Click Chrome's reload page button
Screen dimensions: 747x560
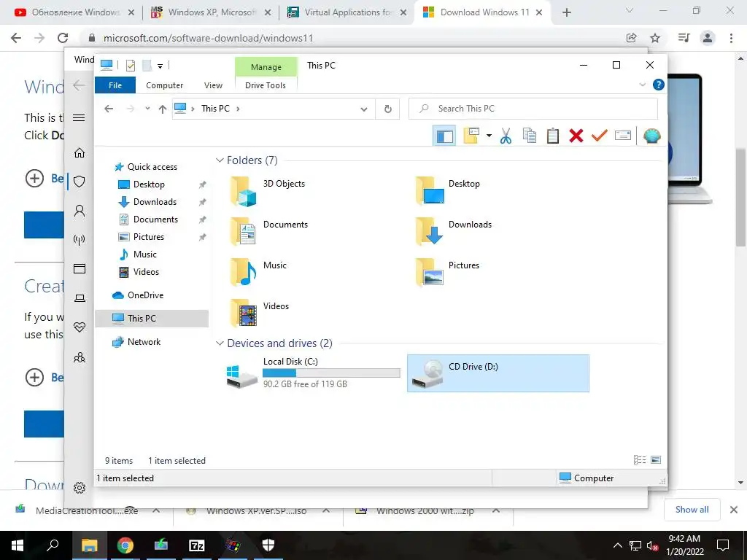tap(63, 38)
